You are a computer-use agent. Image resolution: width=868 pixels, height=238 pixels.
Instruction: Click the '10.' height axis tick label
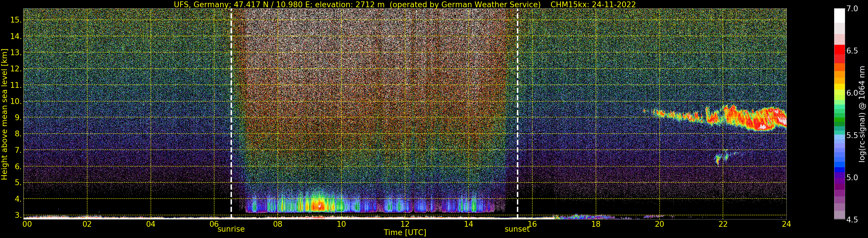16,101
